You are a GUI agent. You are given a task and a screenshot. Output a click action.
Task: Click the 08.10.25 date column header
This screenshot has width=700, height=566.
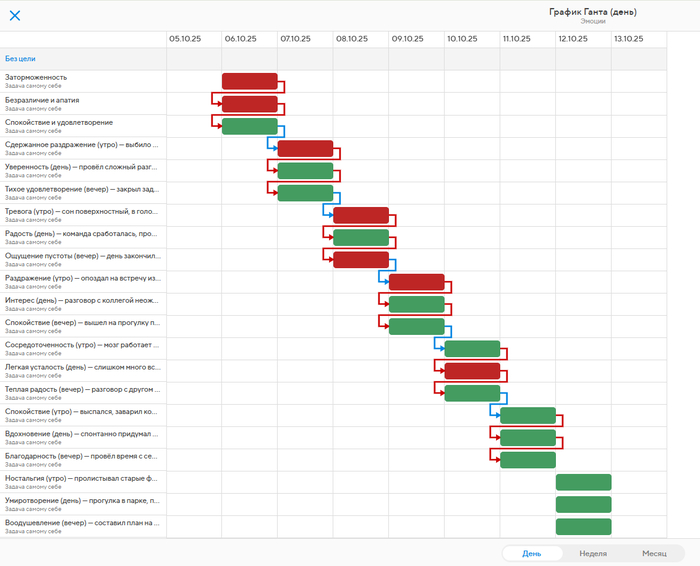coord(352,39)
